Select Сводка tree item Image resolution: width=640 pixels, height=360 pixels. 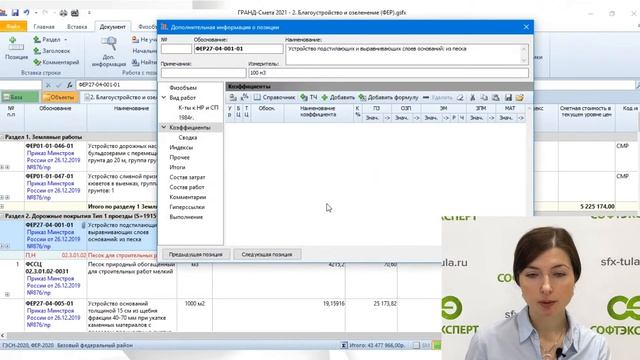pos(188,138)
